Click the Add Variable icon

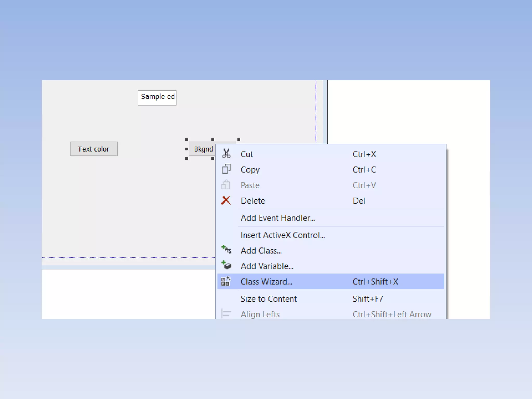(226, 265)
